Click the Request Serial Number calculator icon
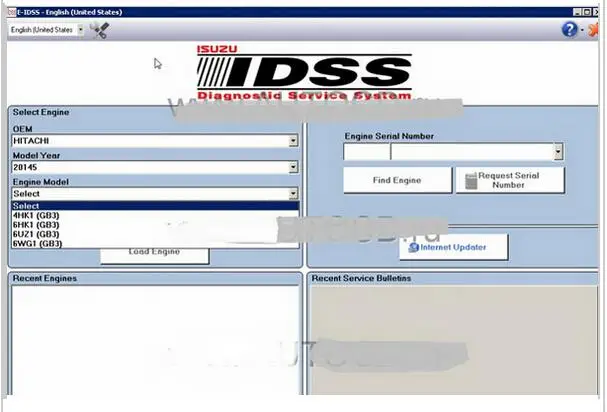This screenshot has width=607, height=412. pos(471,181)
